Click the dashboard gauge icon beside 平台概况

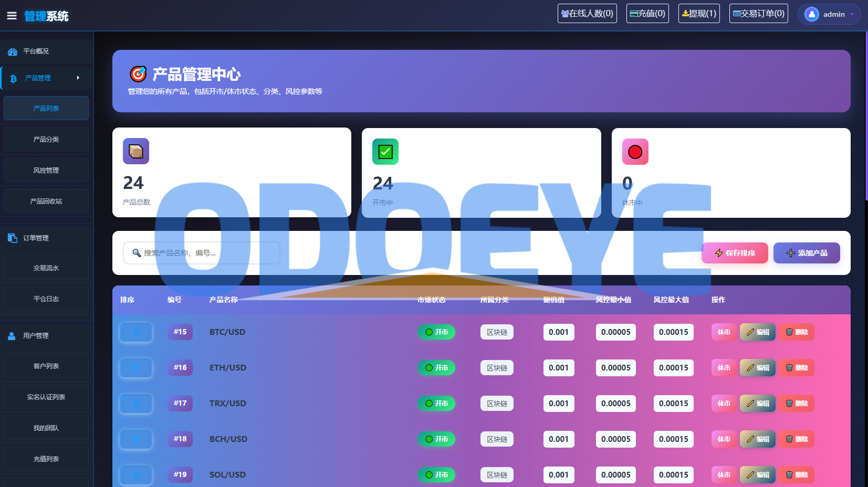click(x=13, y=51)
